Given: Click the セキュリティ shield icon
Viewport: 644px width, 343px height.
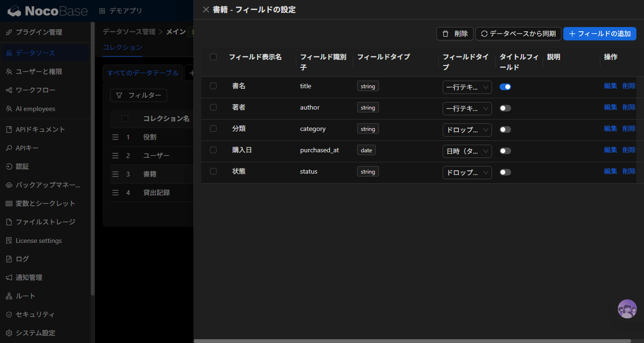Looking at the screenshot, I should click(x=9, y=315).
